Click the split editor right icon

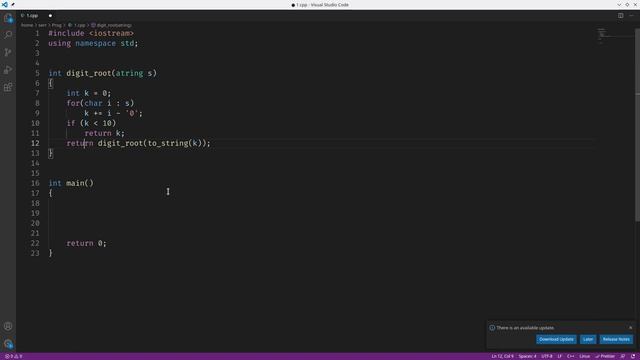[x=620, y=16]
